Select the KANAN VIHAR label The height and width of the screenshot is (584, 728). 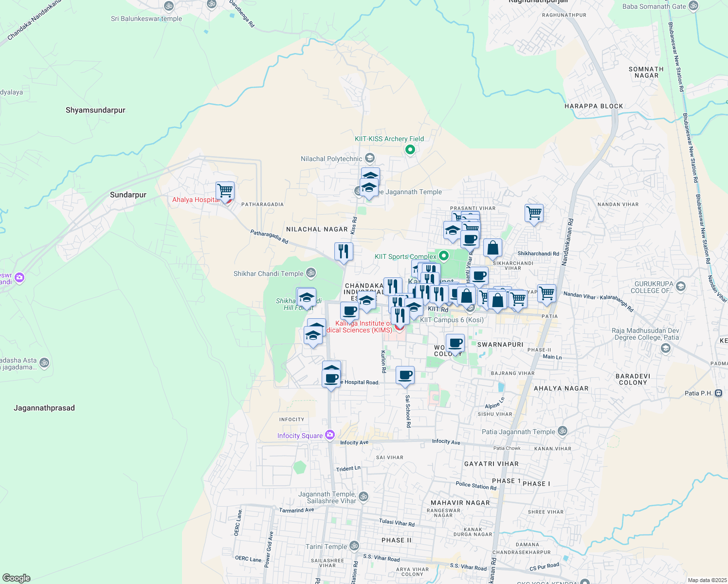coord(553,449)
